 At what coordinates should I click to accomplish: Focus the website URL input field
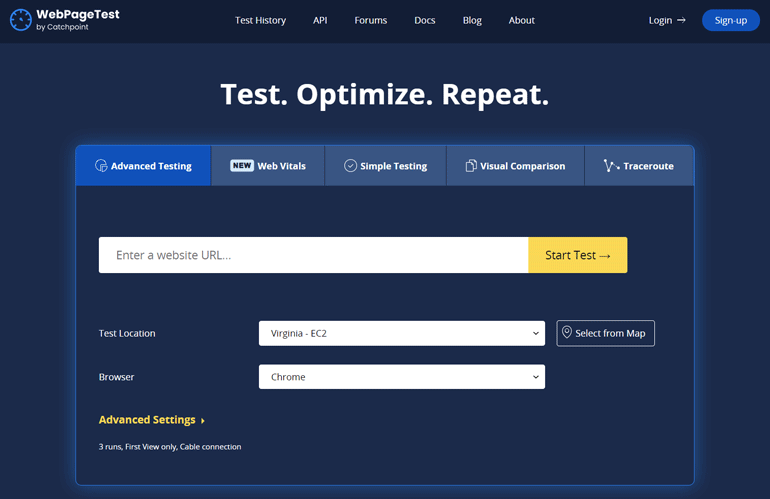point(313,255)
